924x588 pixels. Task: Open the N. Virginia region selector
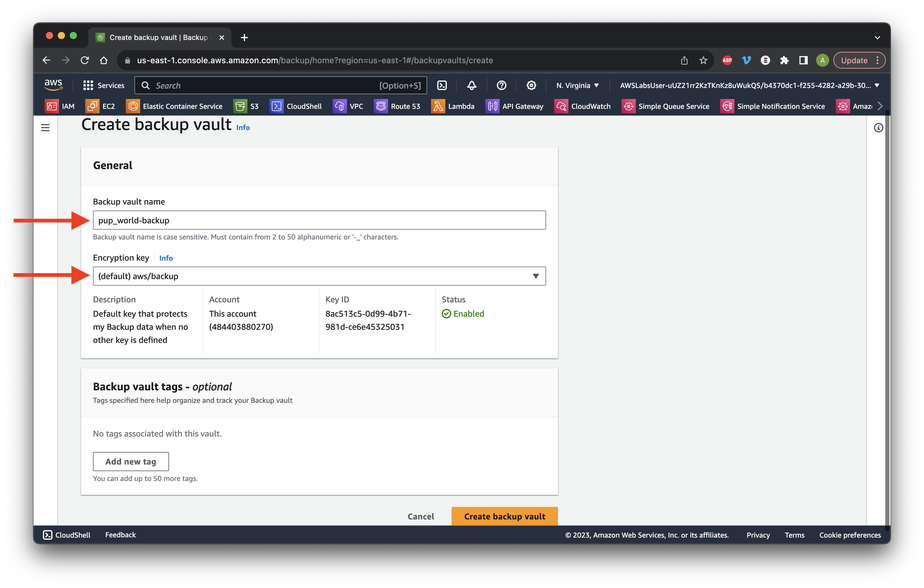pyautogui.click(x=578, y=85)
